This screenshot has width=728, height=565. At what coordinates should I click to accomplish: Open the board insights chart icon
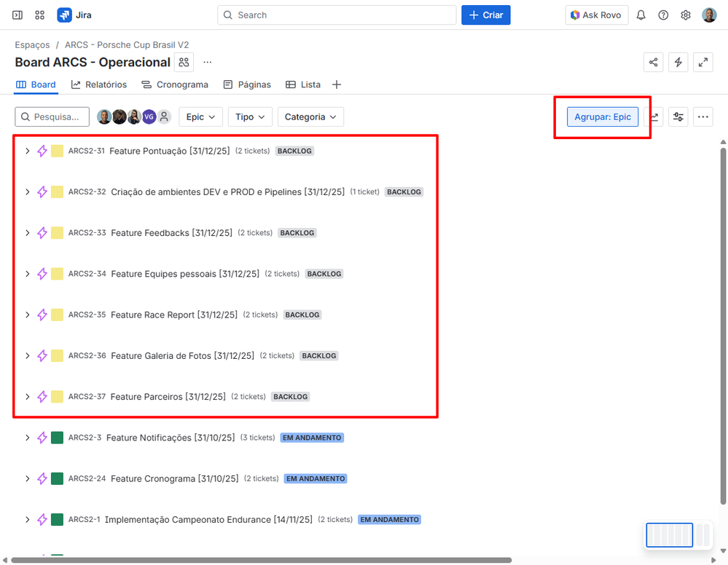pyautogui.click(x=653, y=116)
